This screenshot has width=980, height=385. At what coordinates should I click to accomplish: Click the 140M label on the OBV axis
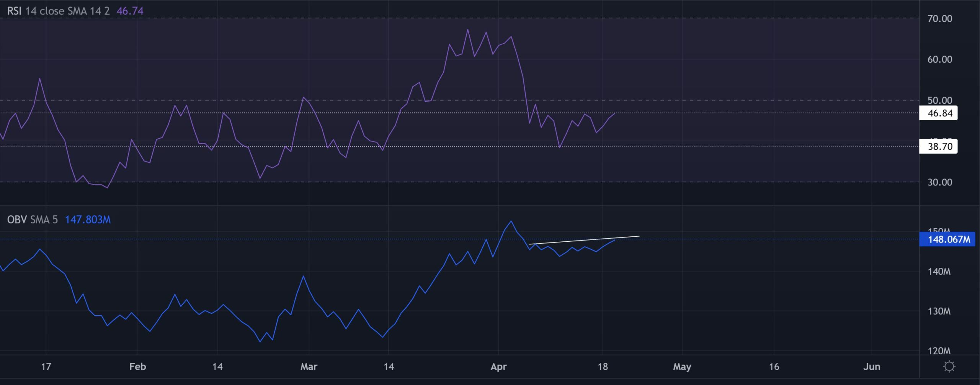click(939, 272)
